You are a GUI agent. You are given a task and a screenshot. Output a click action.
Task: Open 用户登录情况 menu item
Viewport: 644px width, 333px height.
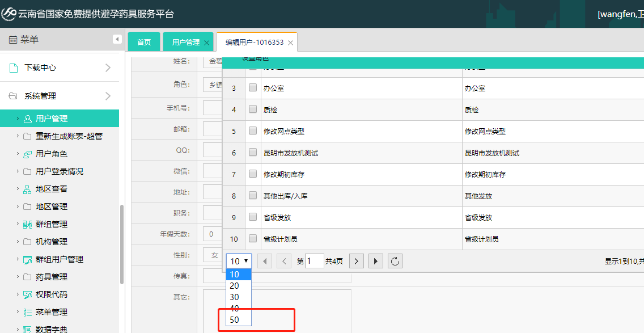coord(60,171)
